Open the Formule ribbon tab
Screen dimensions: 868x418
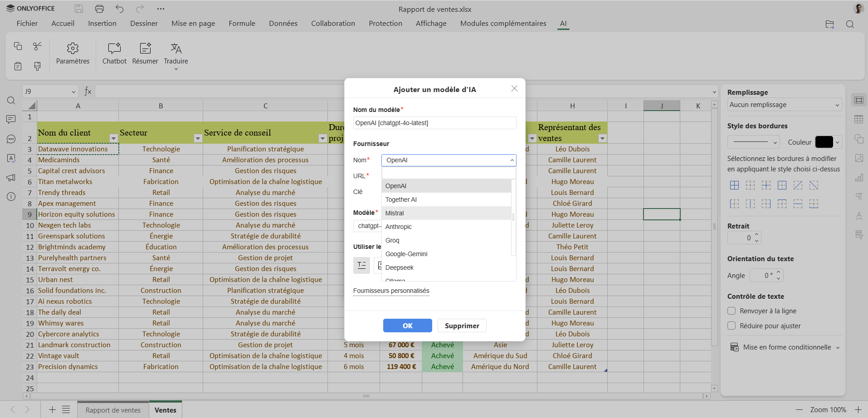click(242, 24)
